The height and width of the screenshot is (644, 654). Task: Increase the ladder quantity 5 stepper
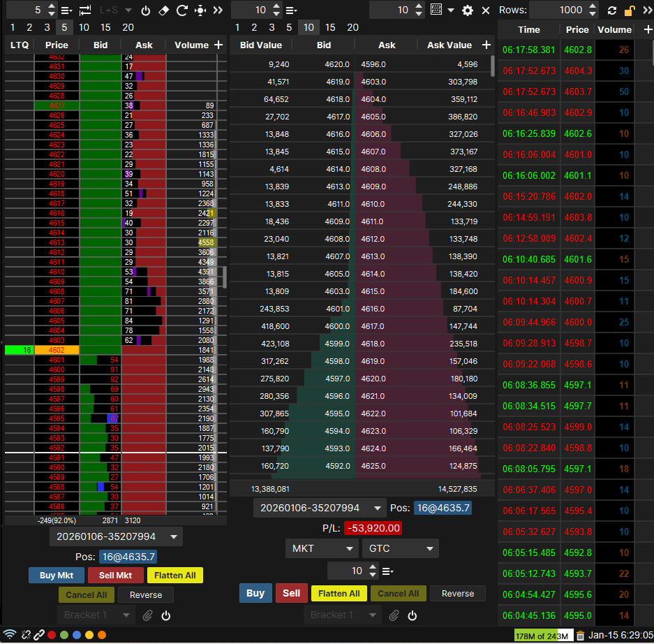point(52,6)
